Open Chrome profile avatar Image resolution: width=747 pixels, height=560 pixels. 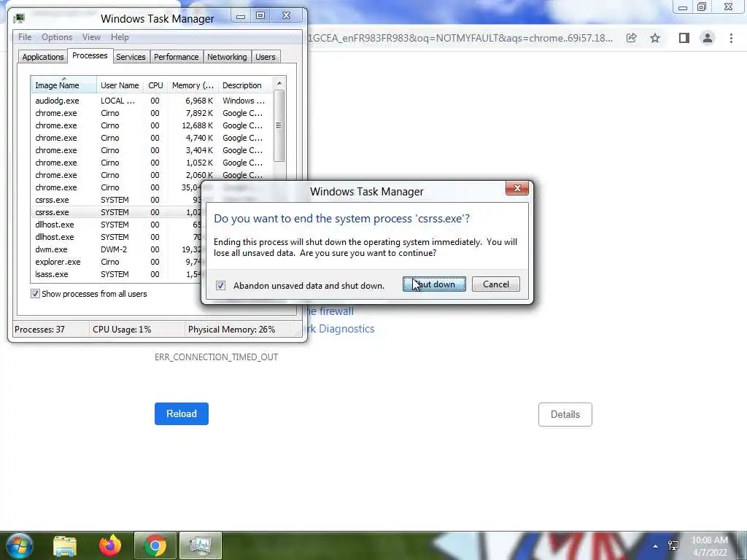pyautogui.click(x=708, y=38)
